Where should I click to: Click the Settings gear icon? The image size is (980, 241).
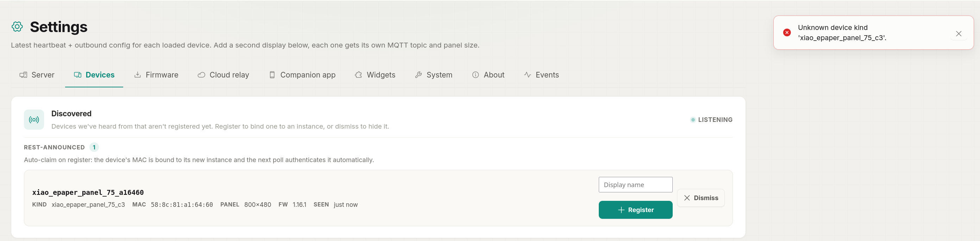[x=17, y=27]
